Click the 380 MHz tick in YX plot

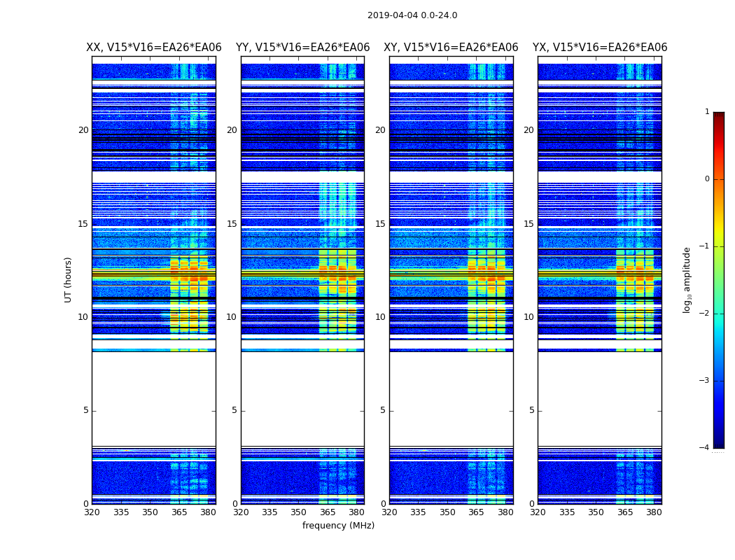click(x=654, y=512)
